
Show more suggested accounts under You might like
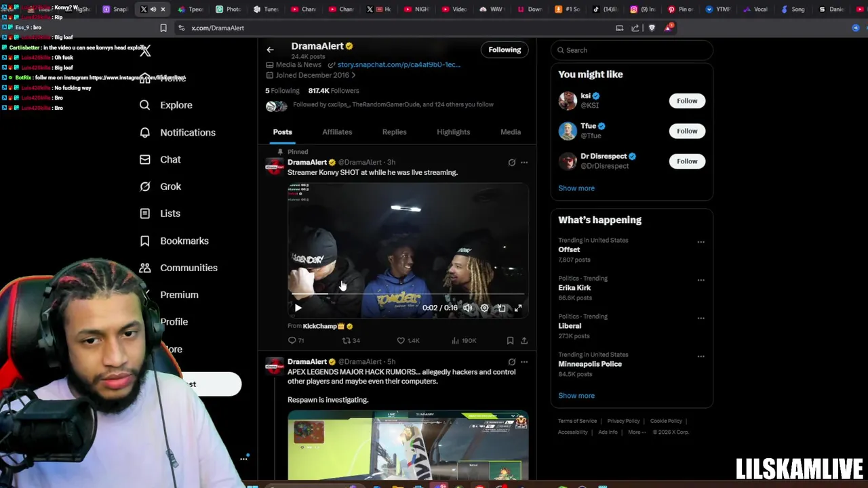click(x=576, y=188)
